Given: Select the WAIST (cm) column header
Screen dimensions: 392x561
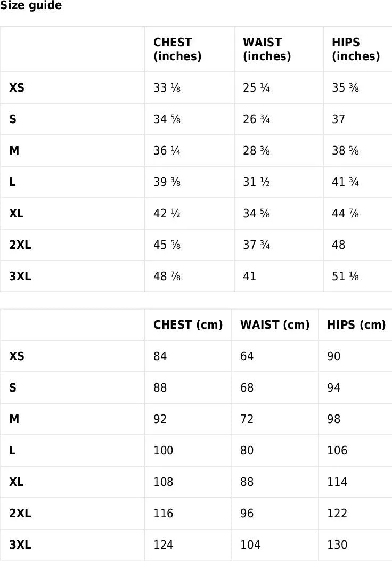Looking at the screenshot, I should pyautogui.click(x=275, y=325).
